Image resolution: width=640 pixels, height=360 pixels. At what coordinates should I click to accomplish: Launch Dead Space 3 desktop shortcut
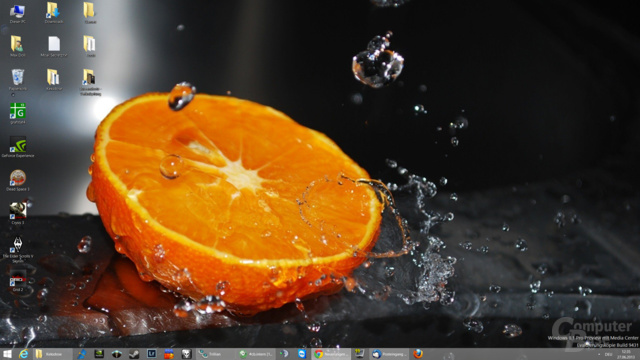coord(18,180)
